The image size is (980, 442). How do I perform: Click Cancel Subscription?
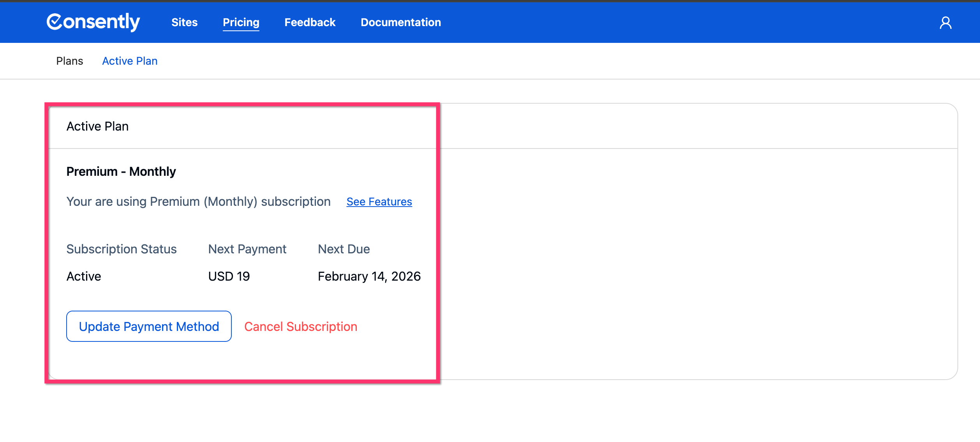[x=300, y=327]
